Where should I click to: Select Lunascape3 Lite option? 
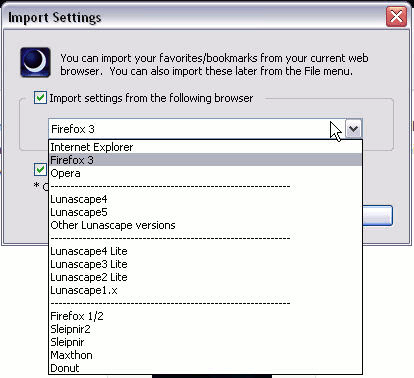205,264
